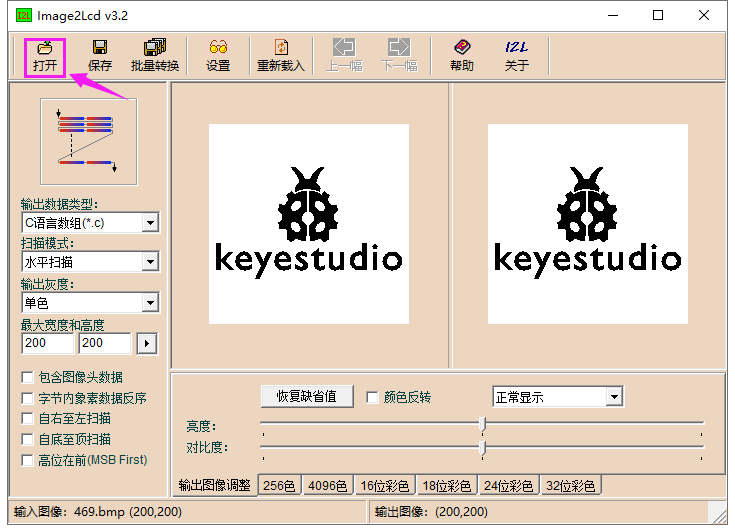Open the 18位彩色 tab
Viewport: 735px width, 532px height.
coord(447,486)
